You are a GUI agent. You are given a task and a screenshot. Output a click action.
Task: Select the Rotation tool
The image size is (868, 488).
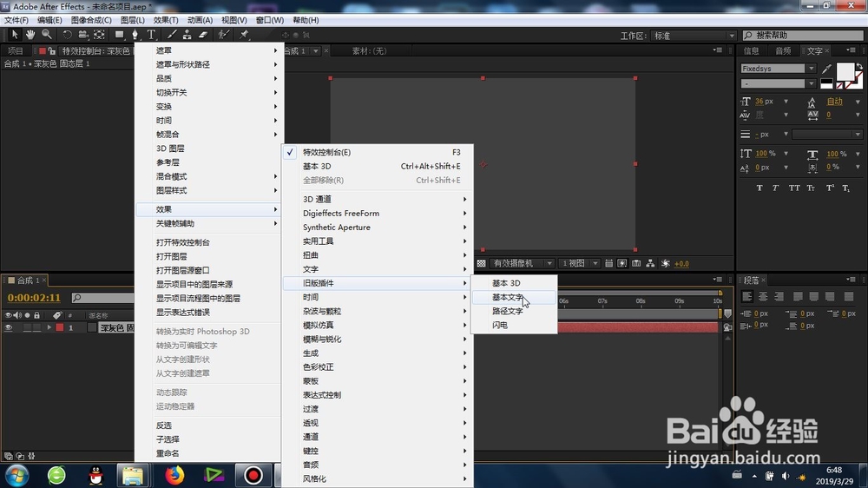click(67, 35)
